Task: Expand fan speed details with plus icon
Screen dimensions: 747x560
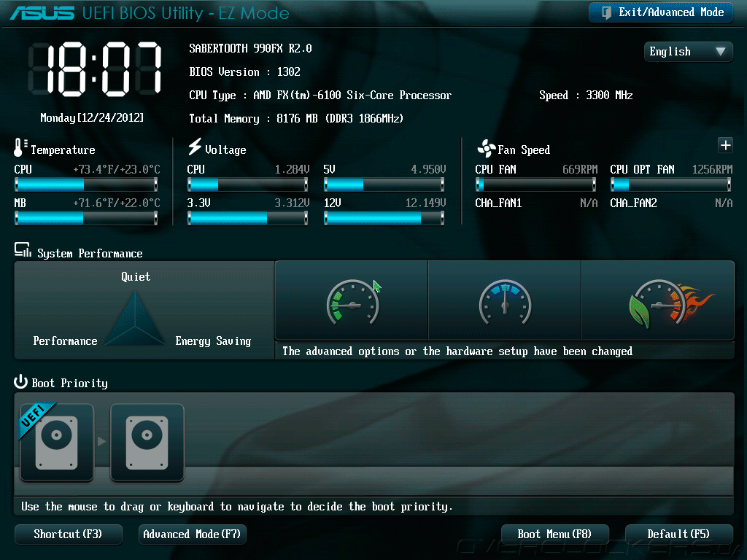Action: tap(725, 145)
